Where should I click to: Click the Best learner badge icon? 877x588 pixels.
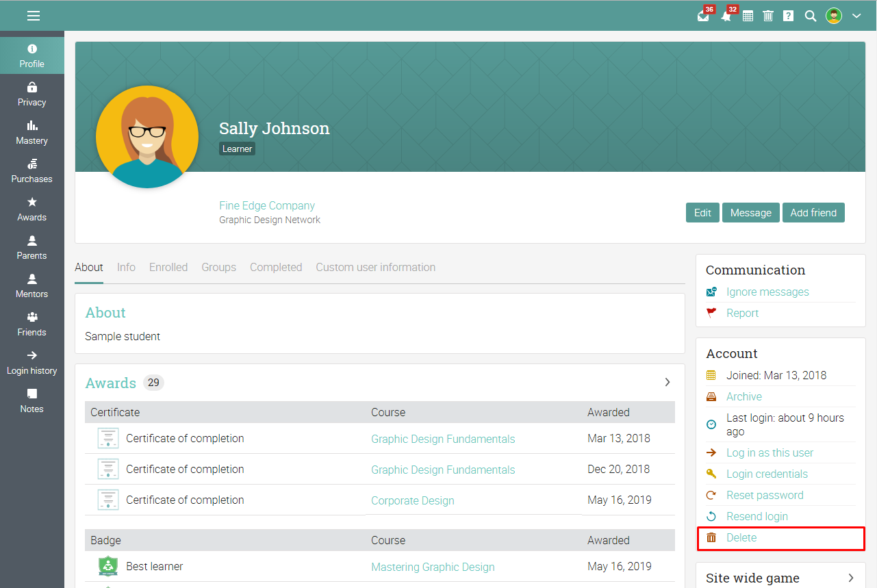[x=107, y=566]
